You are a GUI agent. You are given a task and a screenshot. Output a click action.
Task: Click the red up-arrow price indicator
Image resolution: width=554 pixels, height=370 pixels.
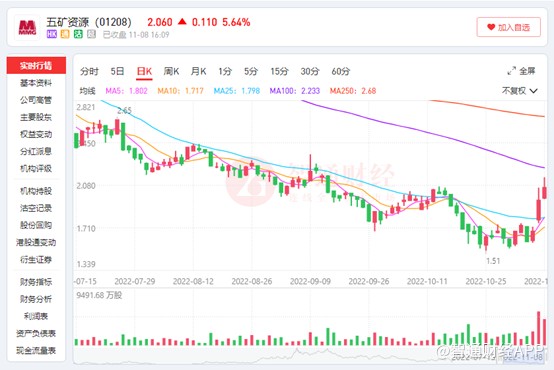click(x=182, y=22)
